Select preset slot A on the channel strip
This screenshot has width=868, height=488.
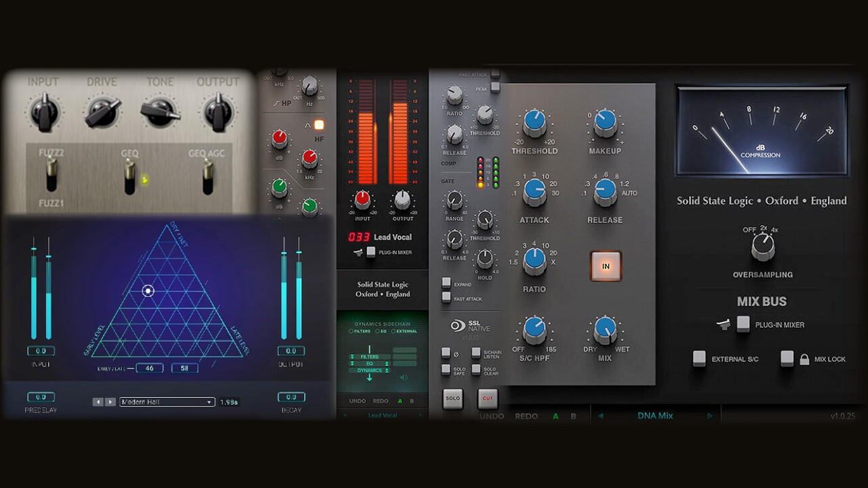tap(400, 401)
